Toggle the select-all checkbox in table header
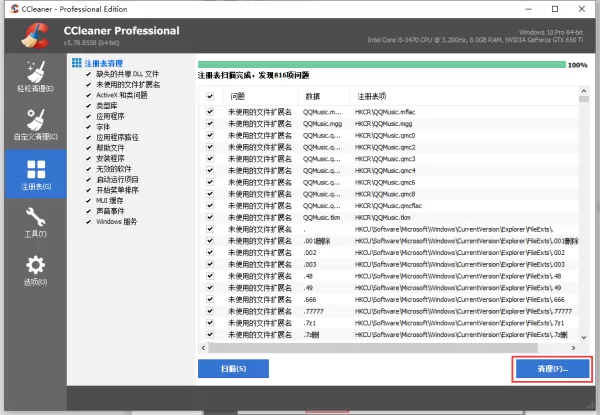 [x=210, y=96]
